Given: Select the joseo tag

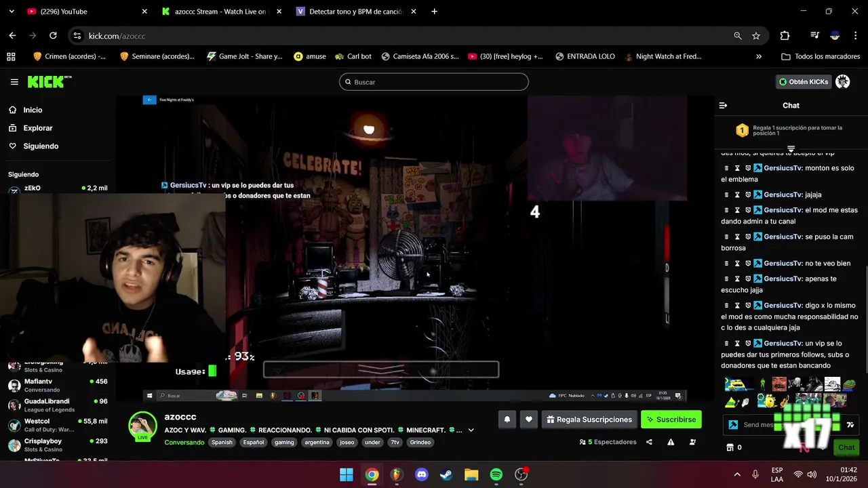Looking at the screenshot, I should 347,442.
